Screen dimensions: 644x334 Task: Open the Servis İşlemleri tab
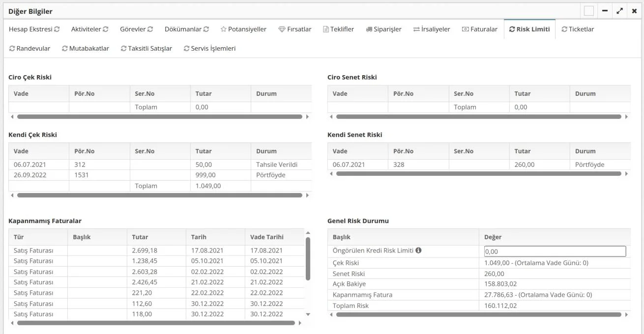pyautogui.click(x=209, y=49)
